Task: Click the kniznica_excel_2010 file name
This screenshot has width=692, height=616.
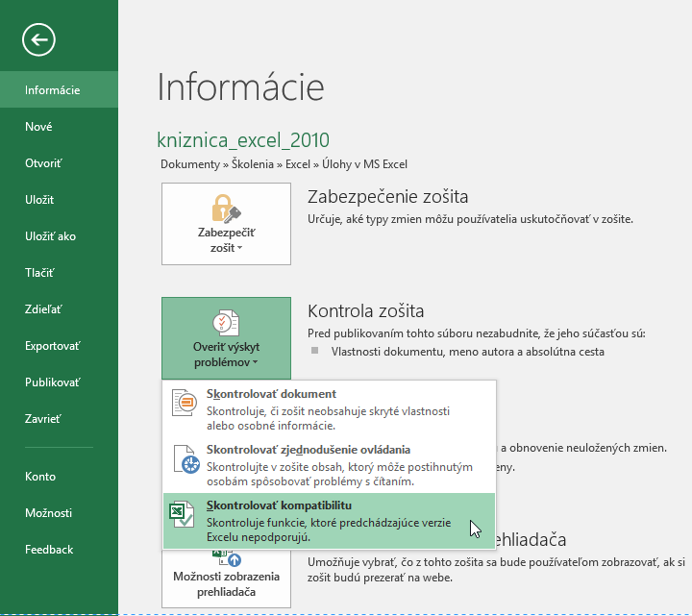Action: click(x=243, y=140)
